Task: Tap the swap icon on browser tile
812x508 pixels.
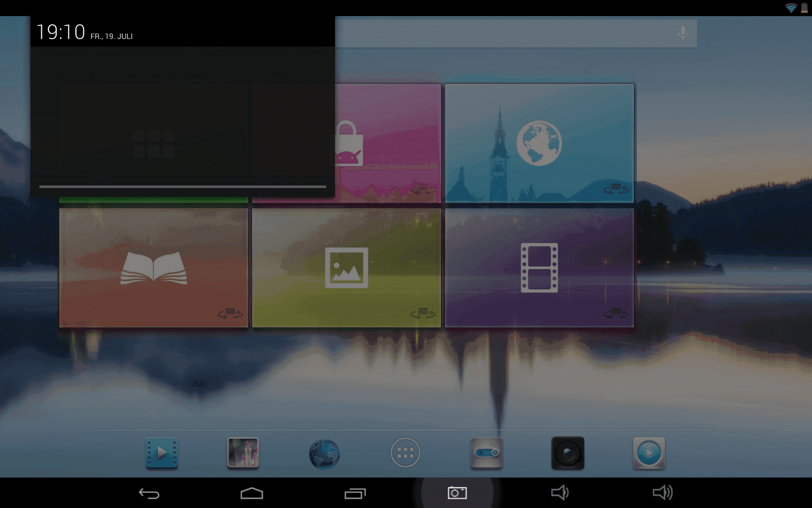Action: click(616, 189)
